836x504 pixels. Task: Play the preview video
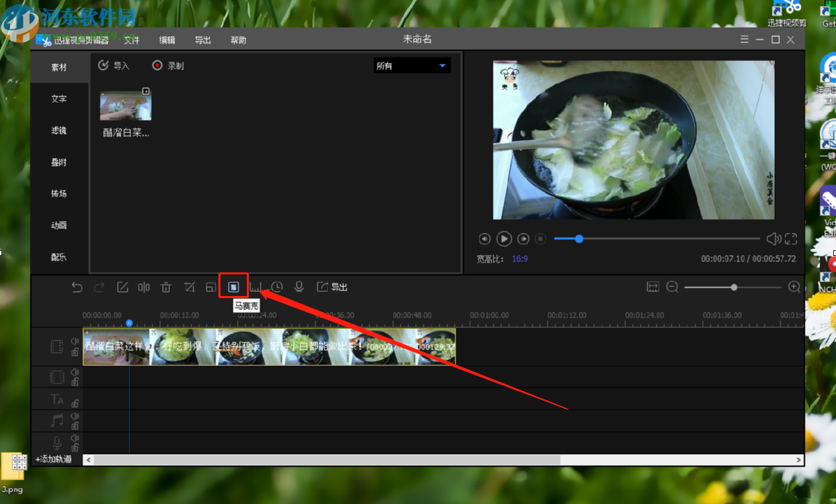click(x=504, y=238)
